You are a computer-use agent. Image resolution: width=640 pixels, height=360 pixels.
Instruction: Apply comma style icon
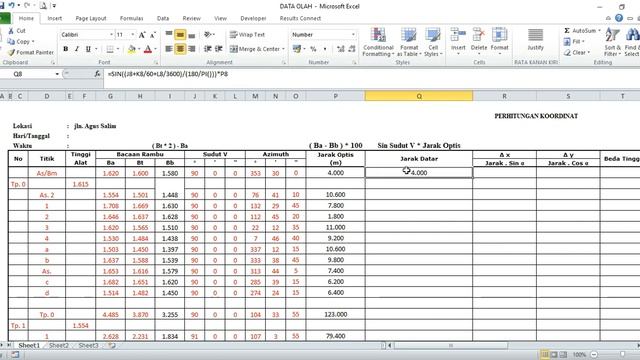[325, 49]
